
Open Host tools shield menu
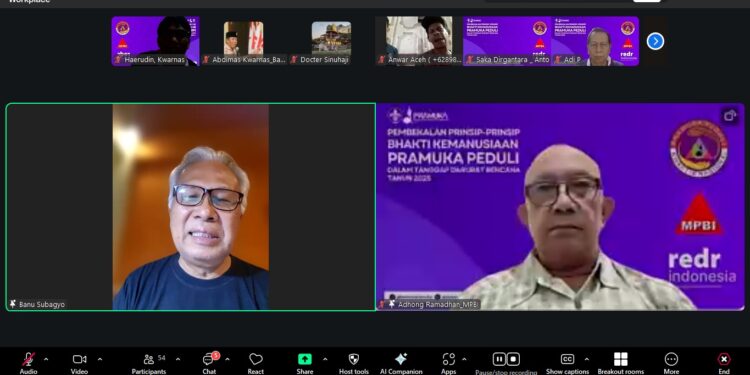coord(354,363)
